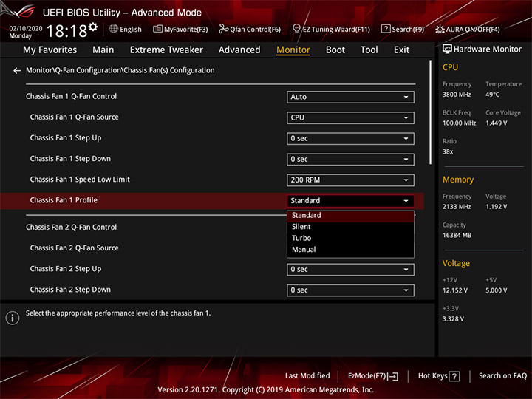Open Chassis Fan 1 Step Up dropdown
This screenshot has width=532, height=399.
pos(350,138)
